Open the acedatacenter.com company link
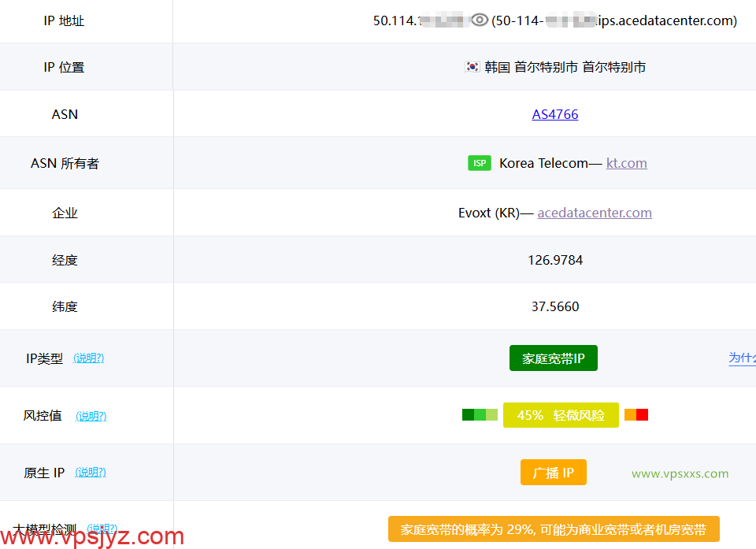Screen dimensions: 756x549 [595, 213]
